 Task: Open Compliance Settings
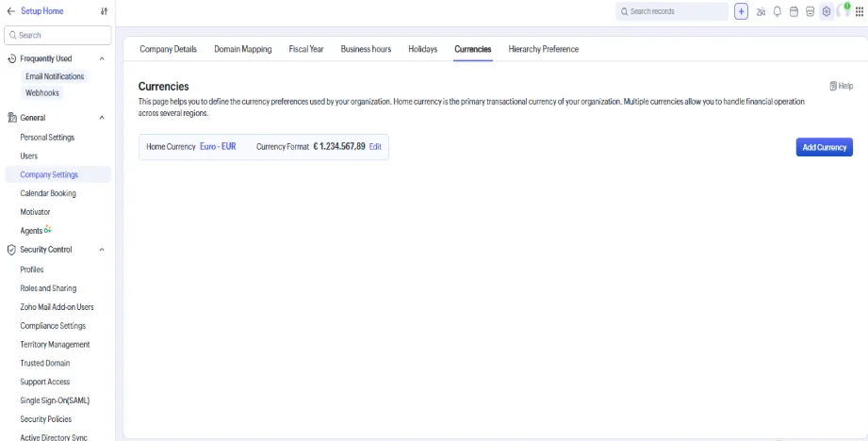pyautogui.click(x=53, y=326)
